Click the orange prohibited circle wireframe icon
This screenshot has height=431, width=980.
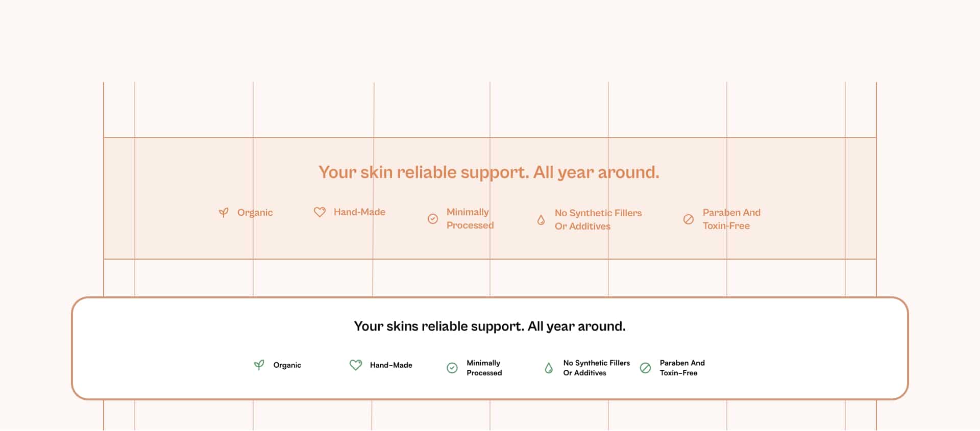689,219
